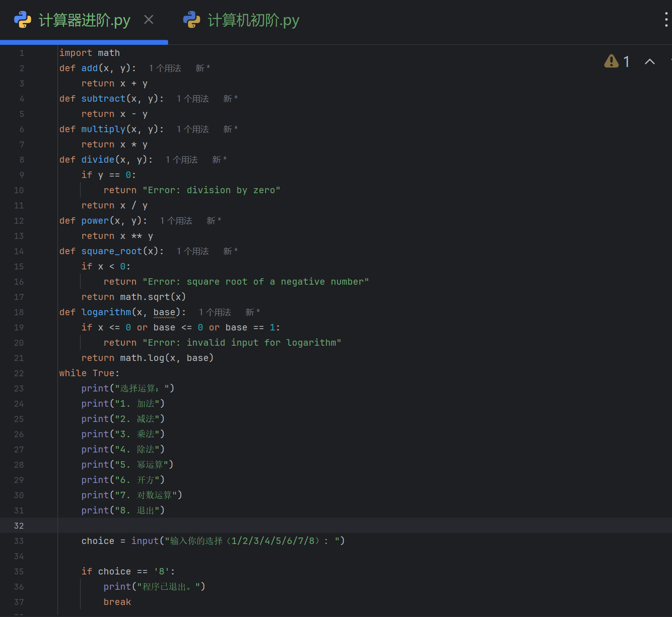This screenshot has width=672, height=617.
Task: Click the invalid input for logarithm string
Action: click(x=242, y=343)
